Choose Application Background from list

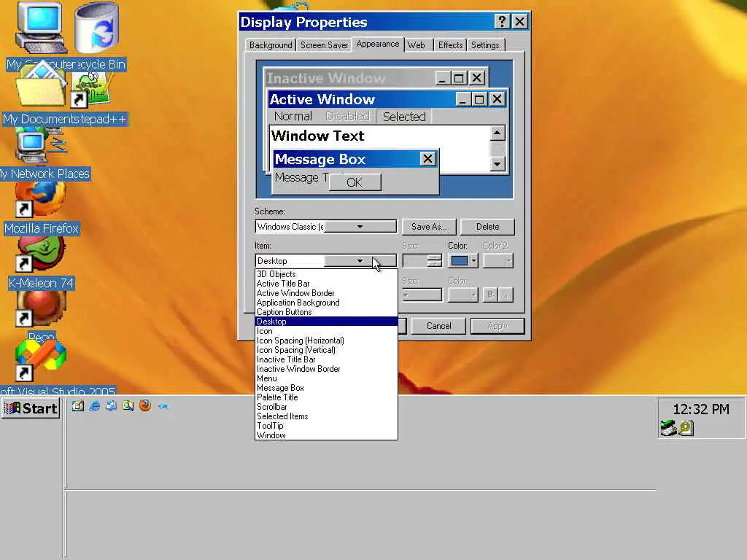click(x=326, y=303)
